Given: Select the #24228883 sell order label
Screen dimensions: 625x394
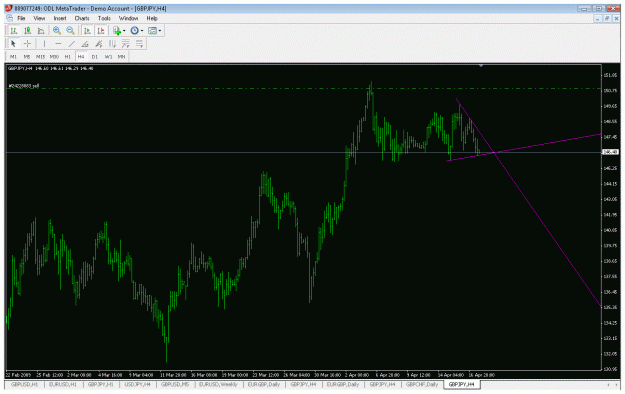Looking at the screenshot, I should click(x=24, y=86).
